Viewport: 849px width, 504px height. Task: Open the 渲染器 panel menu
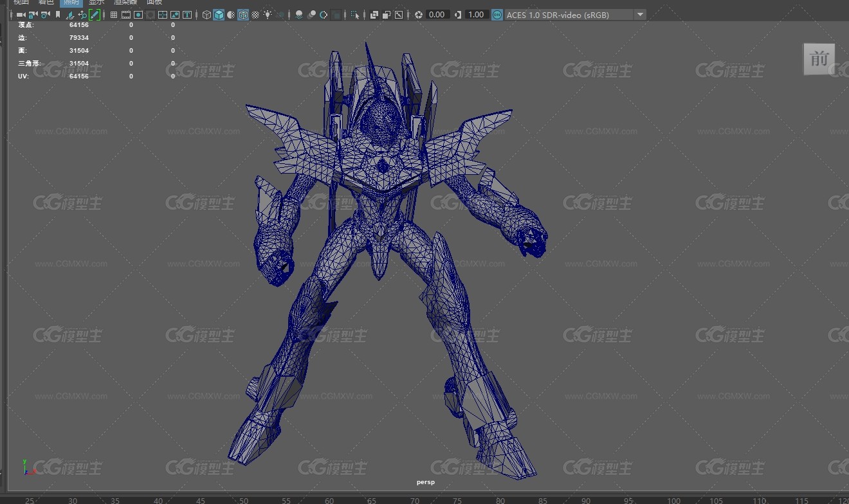(125, 3)
